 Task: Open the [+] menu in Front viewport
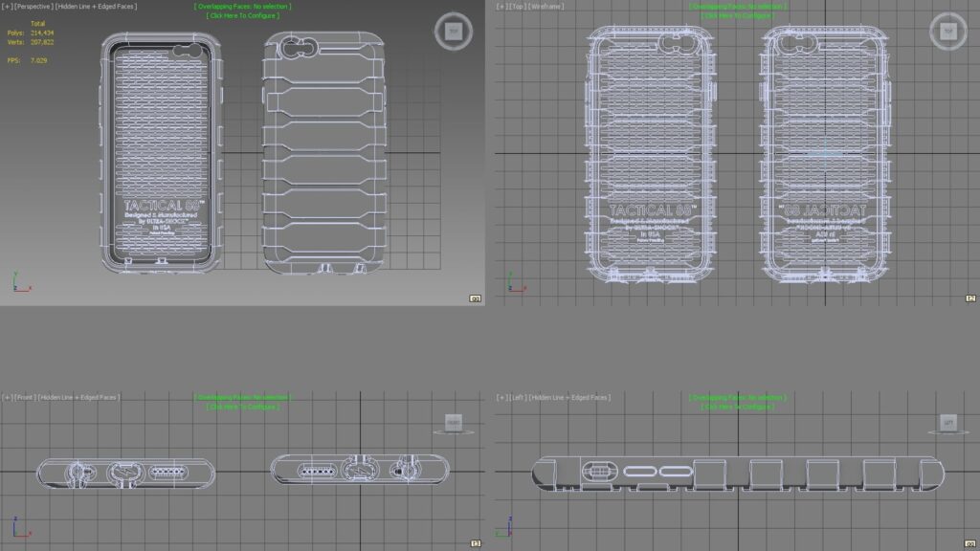[6, 397]
